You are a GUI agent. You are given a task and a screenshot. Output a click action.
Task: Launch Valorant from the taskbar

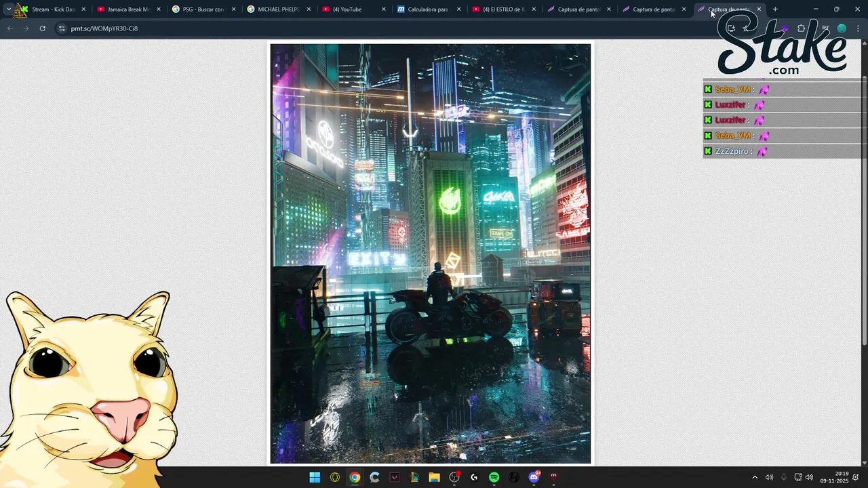click(x=395, y=477)
